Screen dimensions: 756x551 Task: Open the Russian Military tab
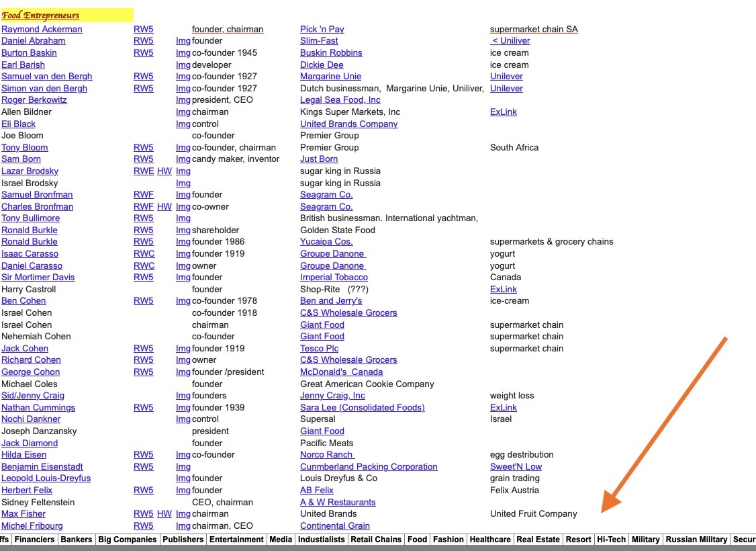697,540
